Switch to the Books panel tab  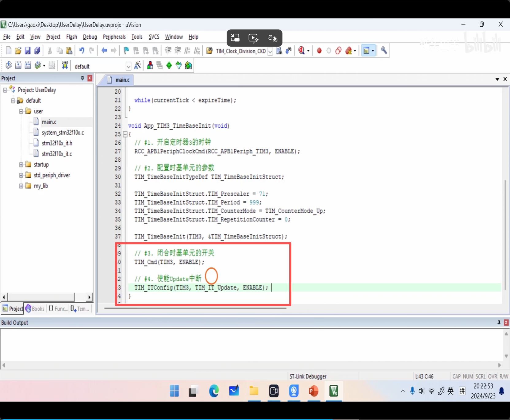coord(35,309)
